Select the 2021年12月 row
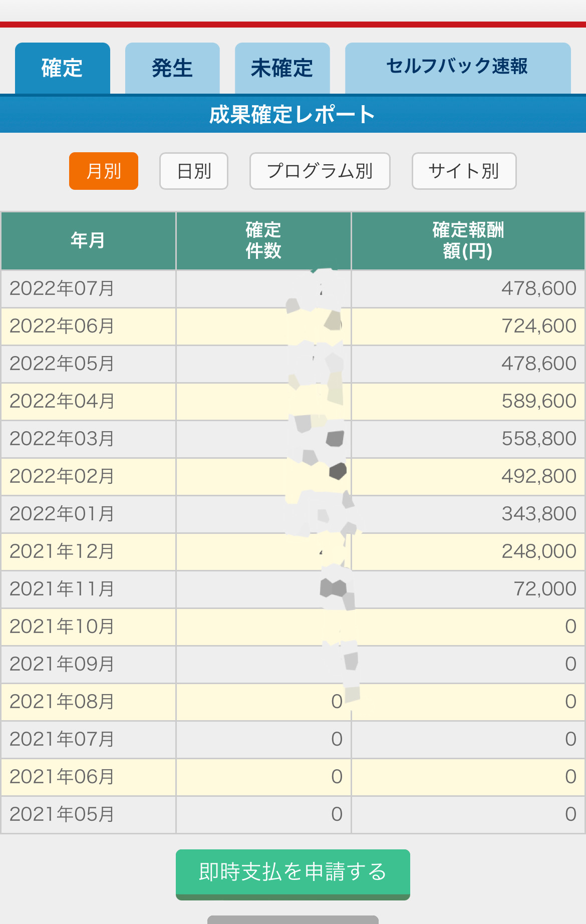The height and width of the screenshot is (924, 586). 62,552
